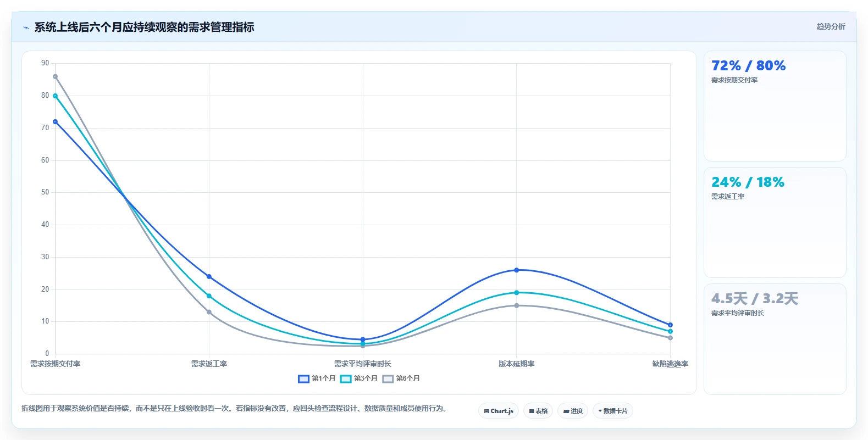Select the 4.5天 / 3.2天 metric card
Viewport: 868px width, 440px height.
pyautogui.click(x=775, y=339)
